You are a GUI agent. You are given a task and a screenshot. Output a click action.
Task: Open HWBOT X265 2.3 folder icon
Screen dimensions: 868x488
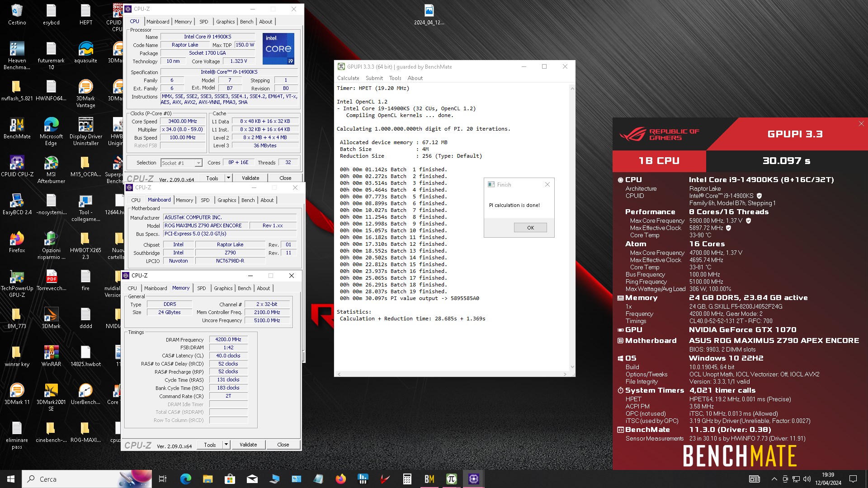85,245
